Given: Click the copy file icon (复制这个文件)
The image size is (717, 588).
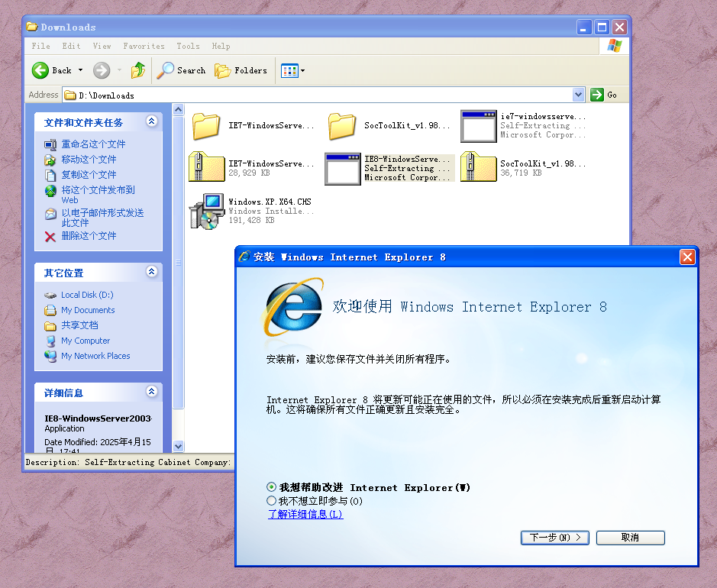Looking at the screenshot, I should 50,175.
